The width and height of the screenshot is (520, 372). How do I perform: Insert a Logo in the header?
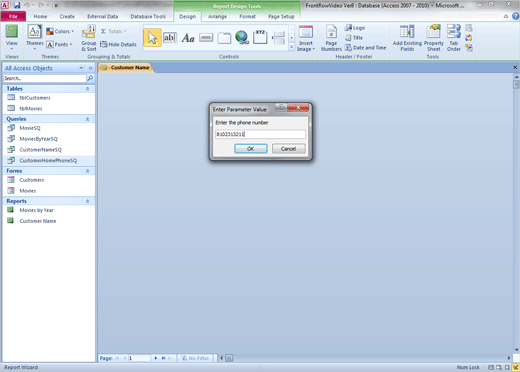355,28
